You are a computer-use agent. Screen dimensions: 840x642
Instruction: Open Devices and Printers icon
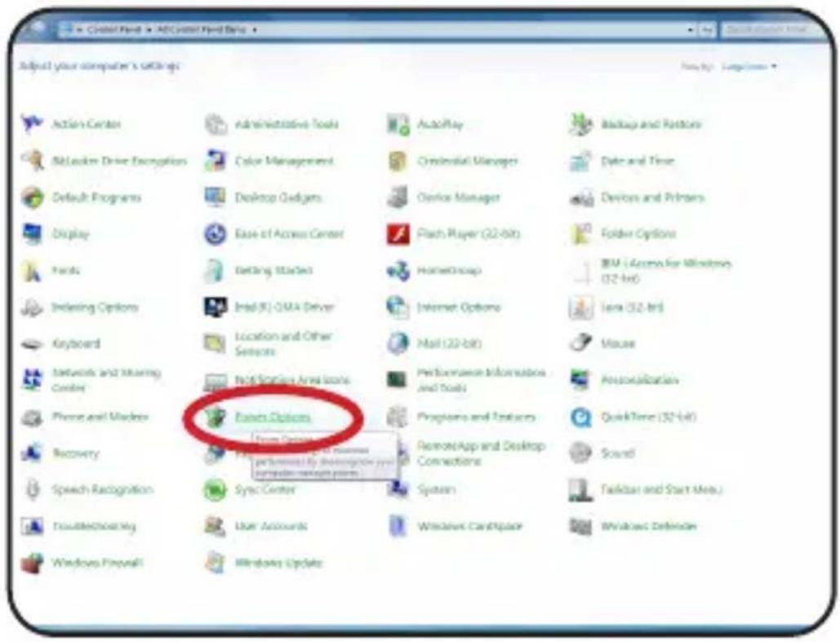pos(581,197)
